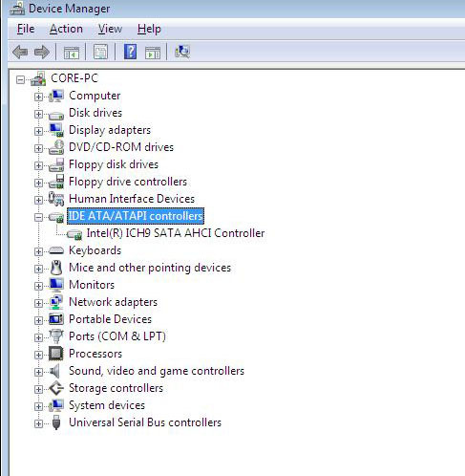Click the blue Help question mark icon

click(x=130, y=52)
